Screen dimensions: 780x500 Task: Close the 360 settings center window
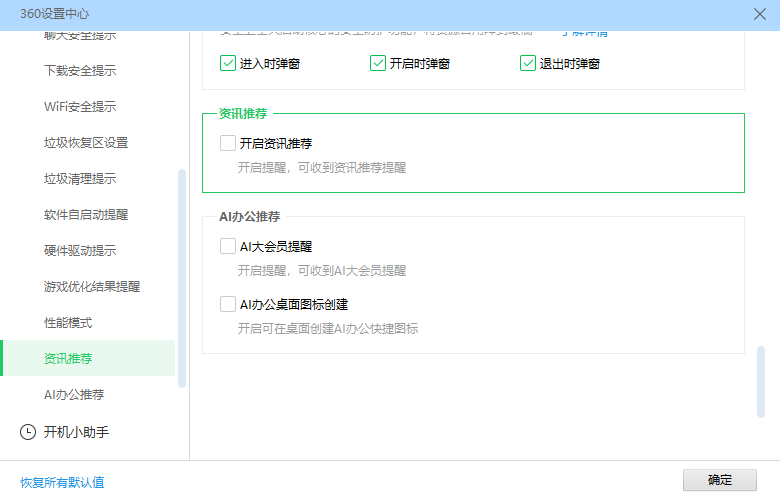pos(759,14)
